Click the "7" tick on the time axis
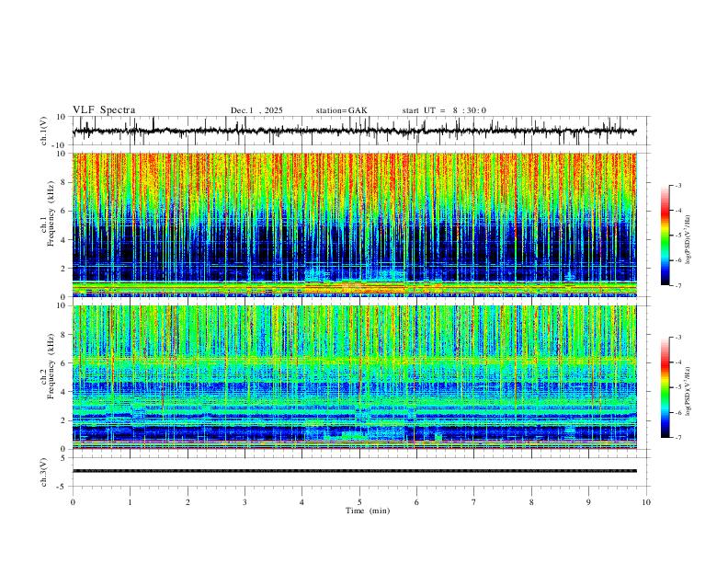Screen dimensions: 728x563 click(474, 502)
